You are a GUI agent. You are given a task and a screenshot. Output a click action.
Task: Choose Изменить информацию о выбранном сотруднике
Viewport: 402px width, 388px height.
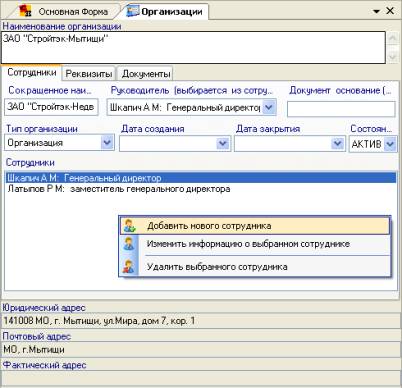coord(254,244)
